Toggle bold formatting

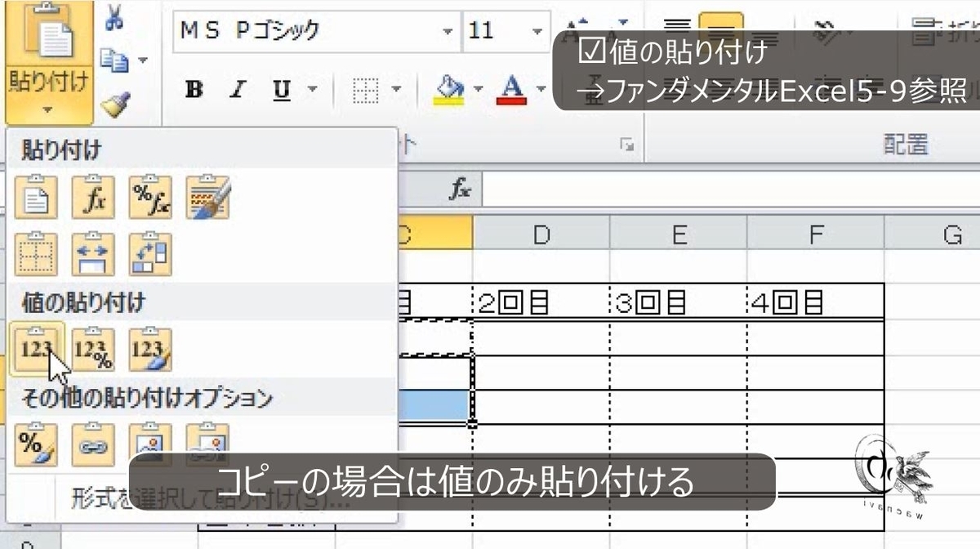[x=194, y=90]
